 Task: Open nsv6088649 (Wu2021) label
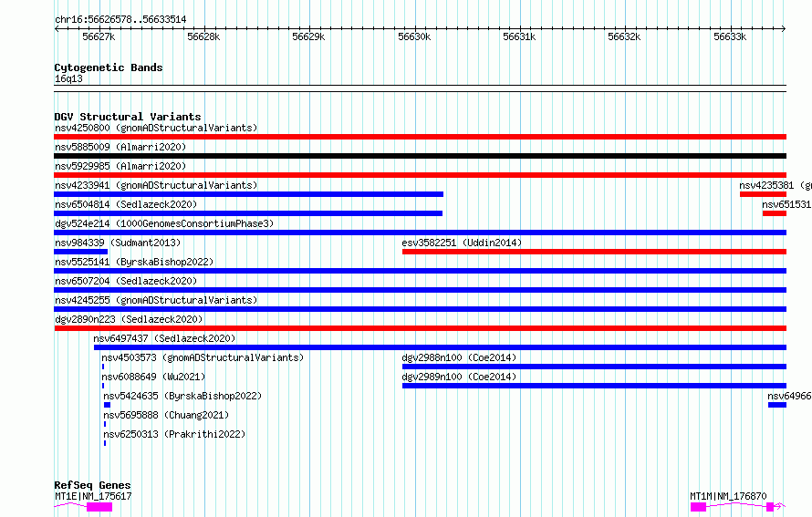tap(153, 377)
